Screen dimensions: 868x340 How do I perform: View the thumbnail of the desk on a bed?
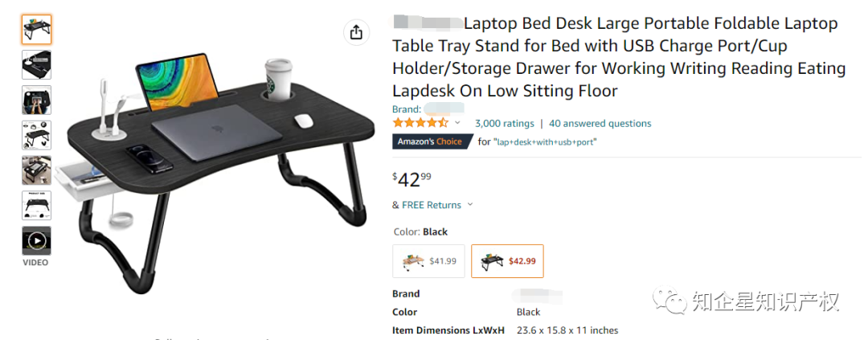(x=36, y=170)
